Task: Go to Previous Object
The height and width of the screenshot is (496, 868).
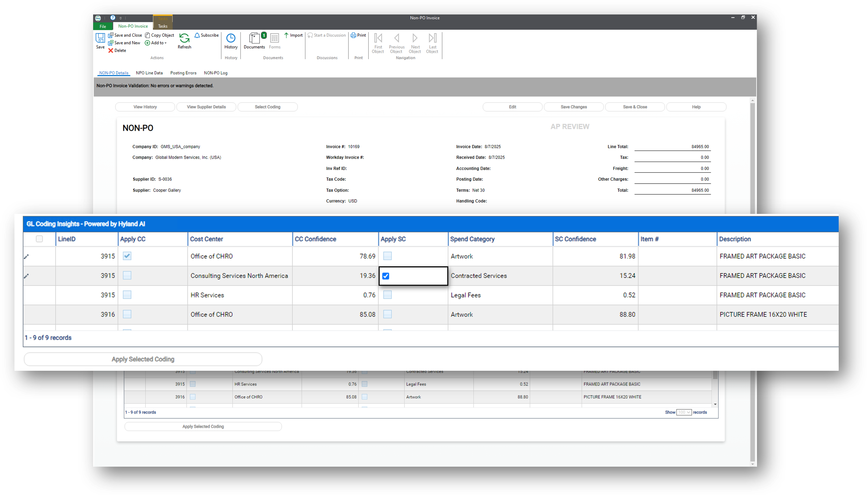Action: click(x=396, y=43)
